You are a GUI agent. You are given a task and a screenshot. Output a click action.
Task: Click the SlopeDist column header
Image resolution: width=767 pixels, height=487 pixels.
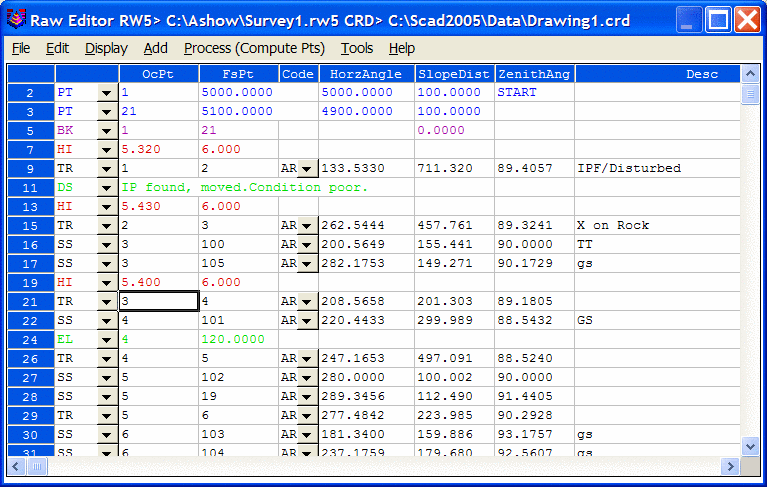tap(455, 74)
